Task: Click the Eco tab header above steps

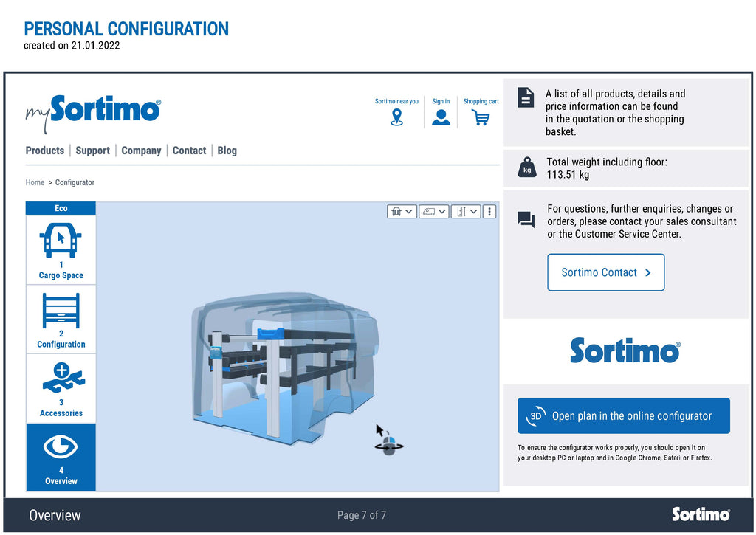Action: tap(61, 208)
